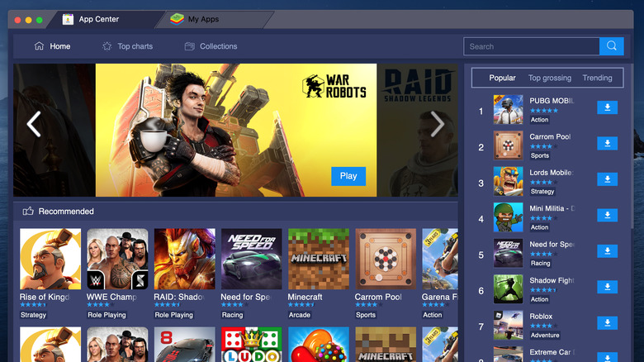Show next banner with right arrow
This screenshot has height=362, width=644.
tap(437, 124)
